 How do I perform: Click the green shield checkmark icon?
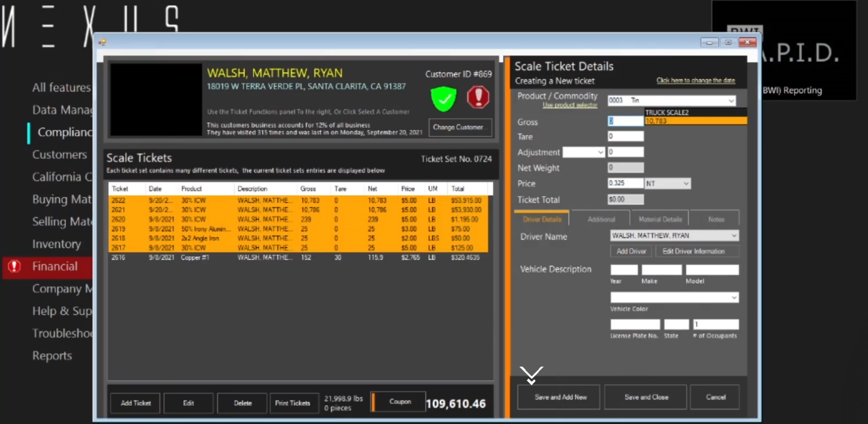[443, 99]
